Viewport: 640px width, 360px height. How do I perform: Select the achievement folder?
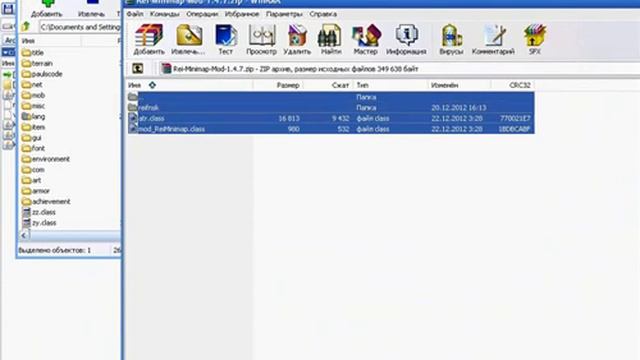tap(46, 201)
